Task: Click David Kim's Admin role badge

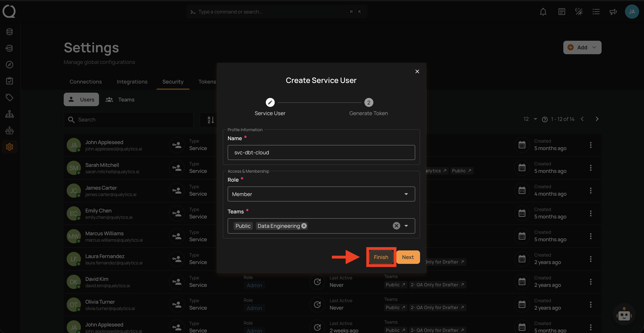Action: point(254,286)
